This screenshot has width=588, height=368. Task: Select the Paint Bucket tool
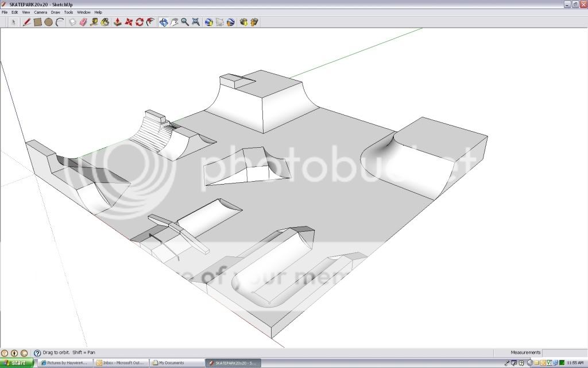pos(105,22)
